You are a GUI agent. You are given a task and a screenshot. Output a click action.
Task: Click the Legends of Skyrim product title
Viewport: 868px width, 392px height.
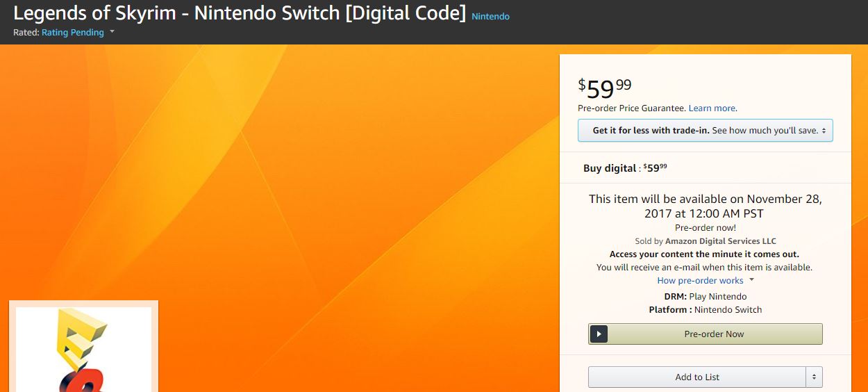240,13
